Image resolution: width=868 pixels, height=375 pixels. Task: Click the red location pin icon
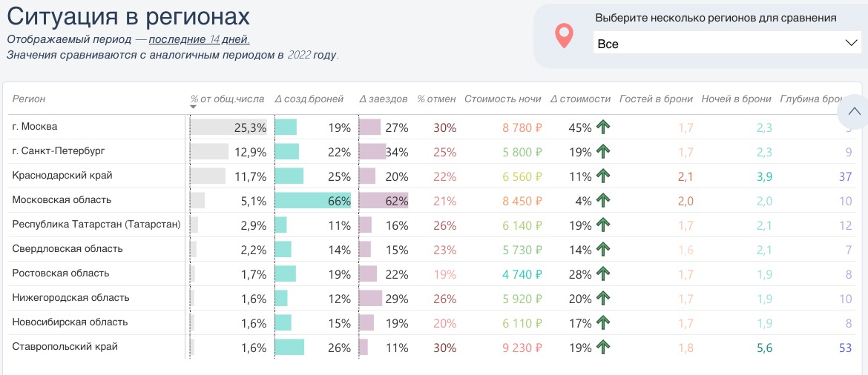(x=565, y=36)
